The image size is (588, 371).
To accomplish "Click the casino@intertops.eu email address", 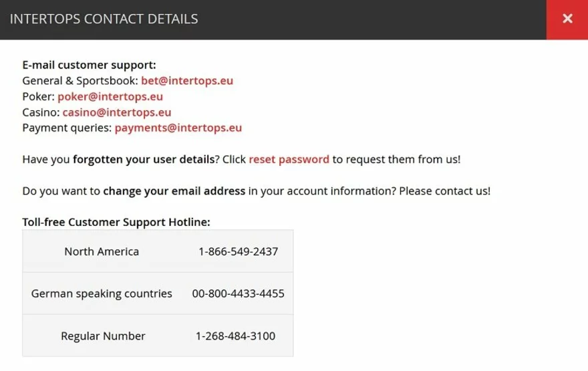I will pyautogui.click(x=117, y=112).
